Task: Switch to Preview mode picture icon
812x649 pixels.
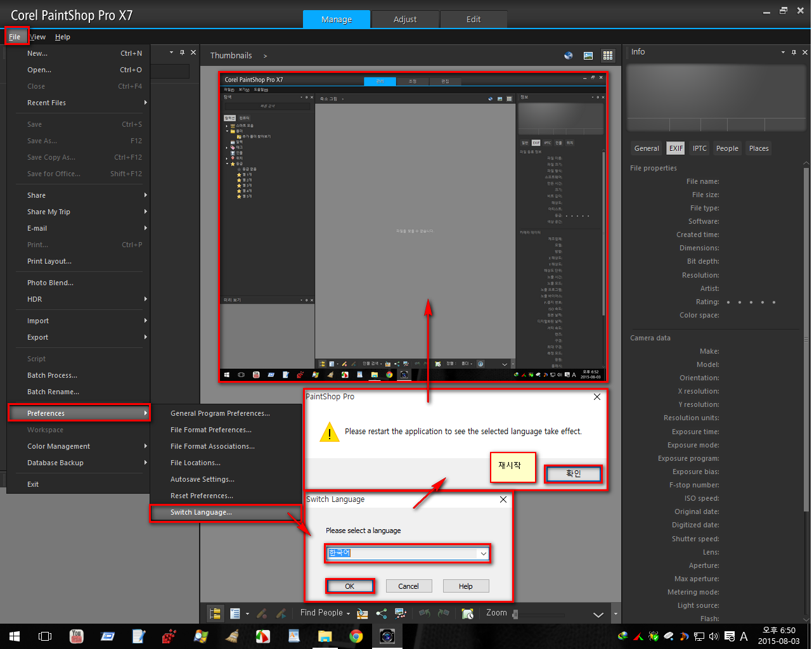Action: (588, 56)
